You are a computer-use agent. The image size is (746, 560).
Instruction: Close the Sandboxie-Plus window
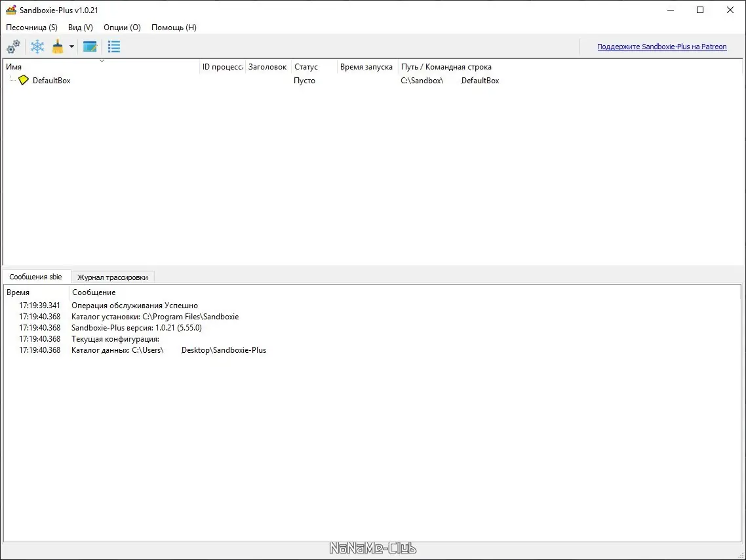(x=730, y=10)
